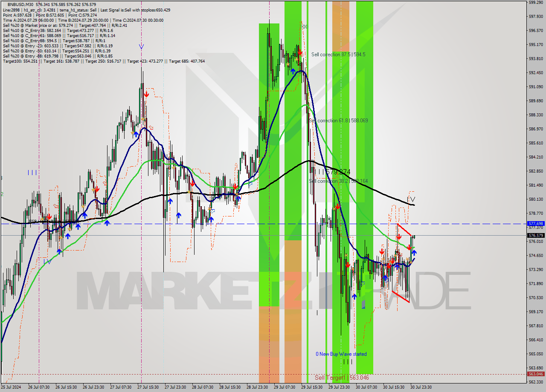Image resolution: width=546 pixels, height=392 pixels.
Task: Click the 'Sell %10 @ C_Entry88: 594.5' line
Action: 55,40
